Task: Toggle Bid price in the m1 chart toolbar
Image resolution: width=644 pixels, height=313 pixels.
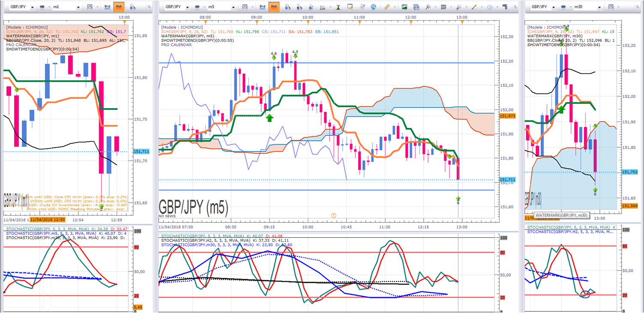Action: (x=107, y=7)
